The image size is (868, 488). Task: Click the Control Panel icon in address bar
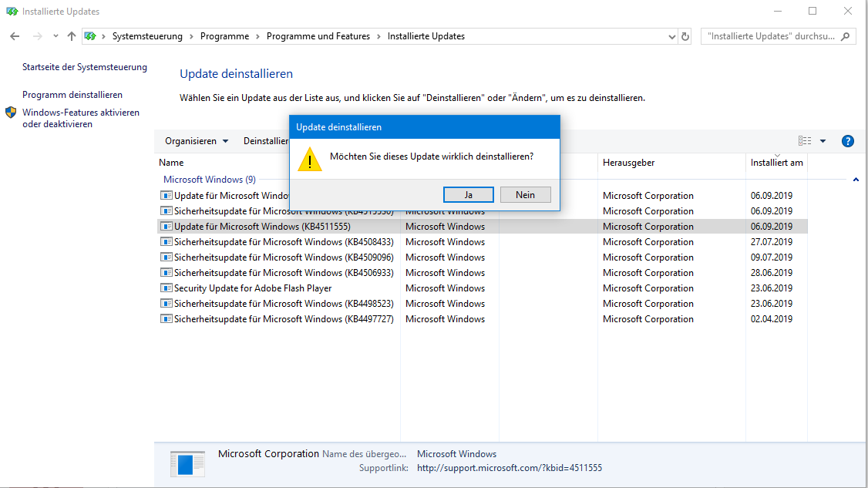(x=90, y=36)
